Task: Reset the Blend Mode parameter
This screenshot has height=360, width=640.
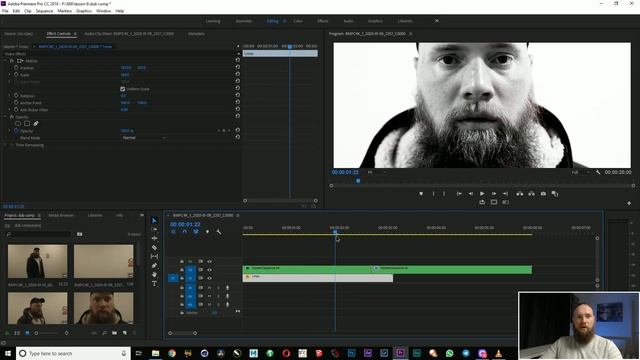Action: pos(238,137)
